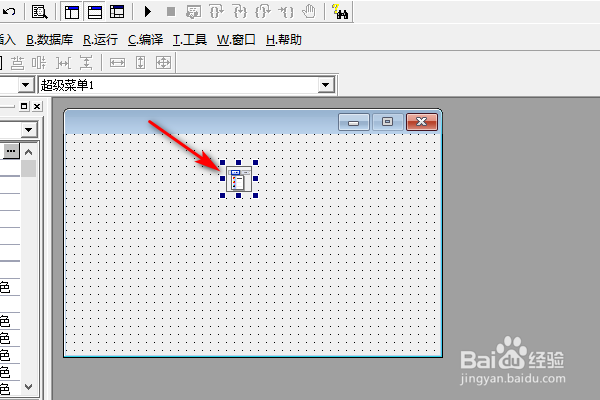Open the H.帮助 menu
Image resolution: width=600 pixels, height=400 pixels.
(284, 40)
